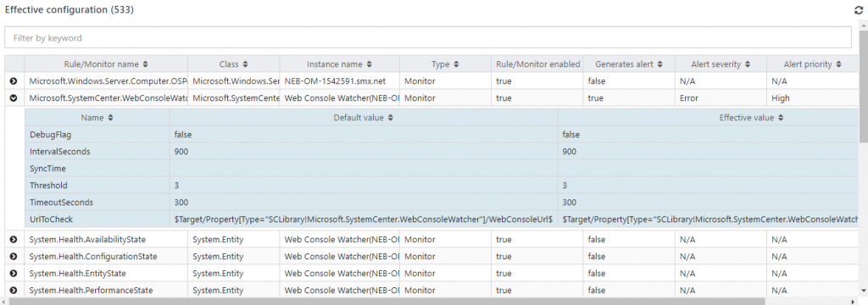Viewport: 868px width, 305px height.
Task: Expand the System.Health.AvailabilityState row
Action: click(14, 240)
